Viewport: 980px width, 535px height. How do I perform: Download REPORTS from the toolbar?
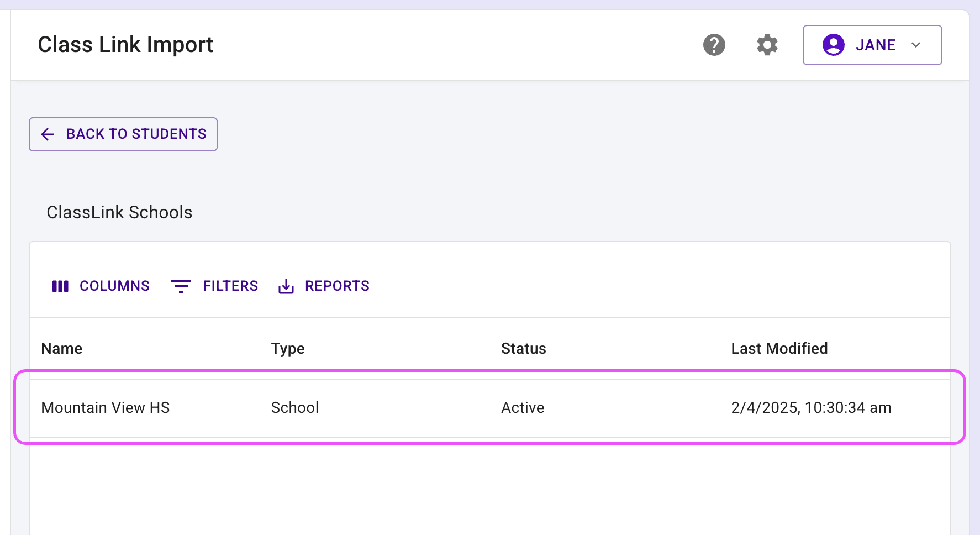click(x=324, y=286)
